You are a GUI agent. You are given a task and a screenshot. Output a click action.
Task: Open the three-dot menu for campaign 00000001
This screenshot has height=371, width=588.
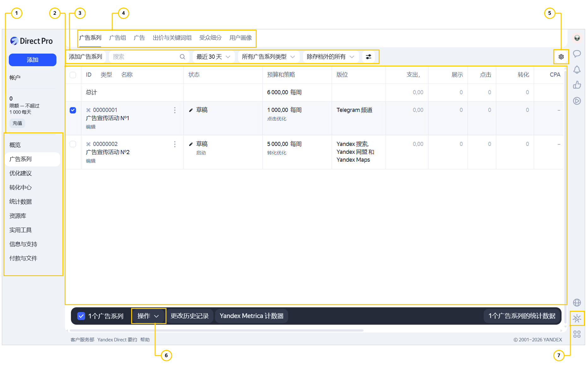175,110
